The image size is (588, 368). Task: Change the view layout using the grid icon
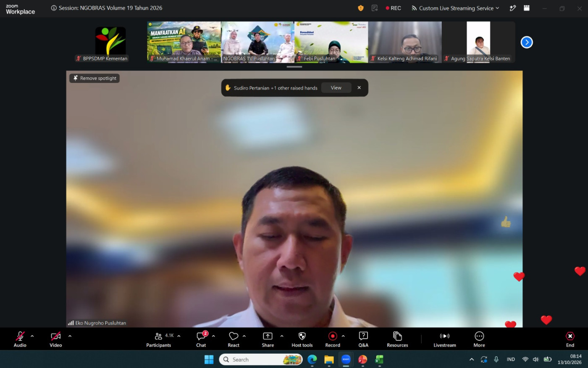point(527,8)
